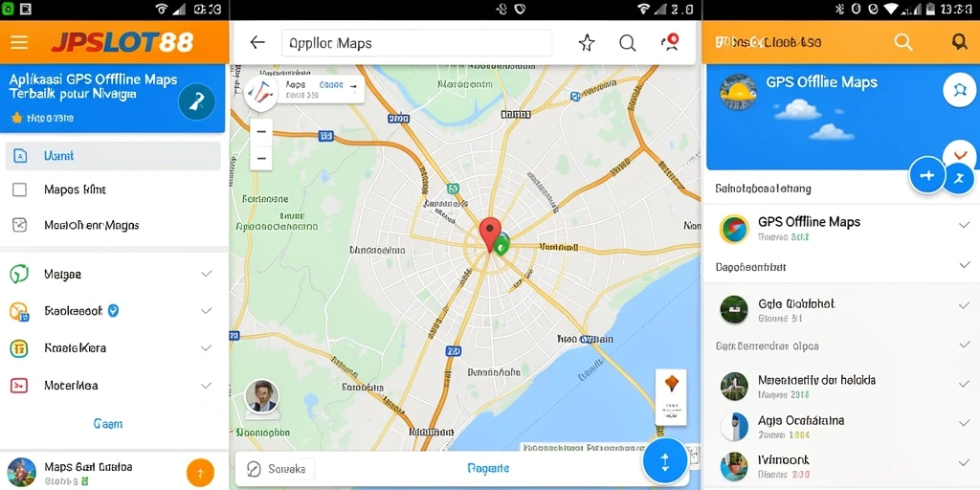This screenshot has width=980, height=490.
Task: Tap the orange round button next to Maps 6arl
Action: [200, 473]
